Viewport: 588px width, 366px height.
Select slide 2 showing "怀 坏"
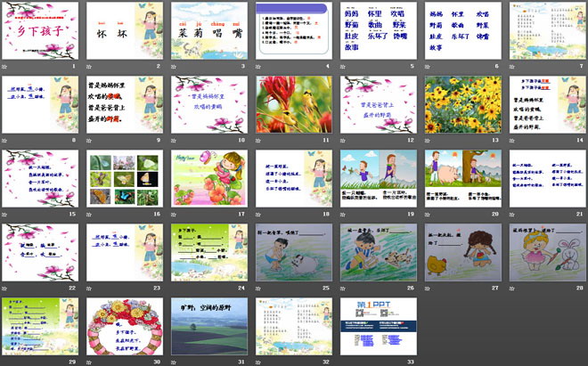(125, 30)
